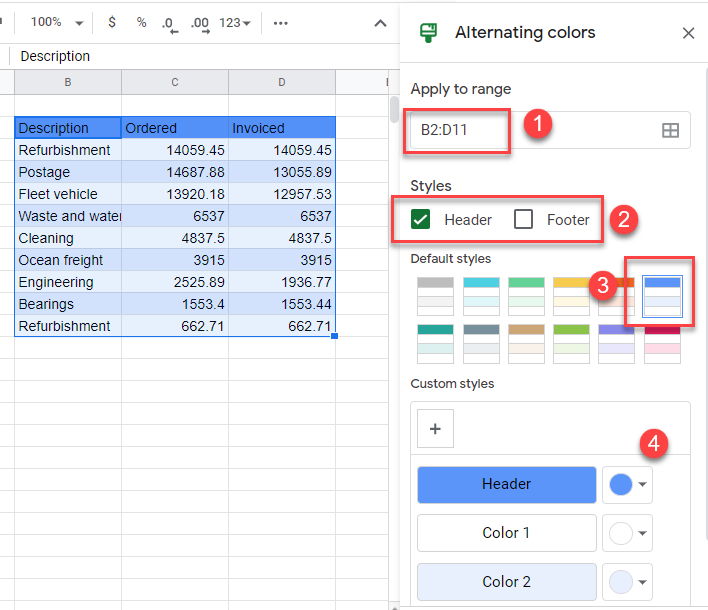Click the increase decimal places icon
Image resolution: width=708 pixels, height=610 pixels.
[x=199, y=23]
